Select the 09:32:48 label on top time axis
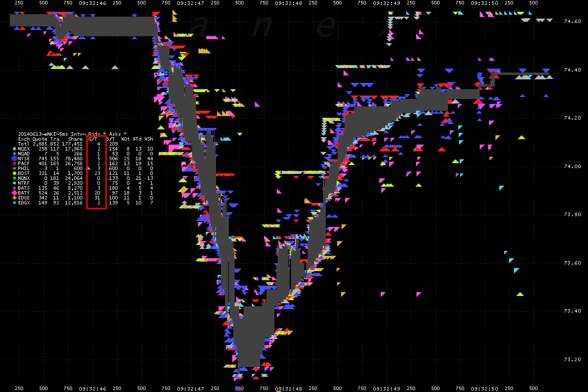This screenshot has width=588, height=392. (x=288, y=3)
